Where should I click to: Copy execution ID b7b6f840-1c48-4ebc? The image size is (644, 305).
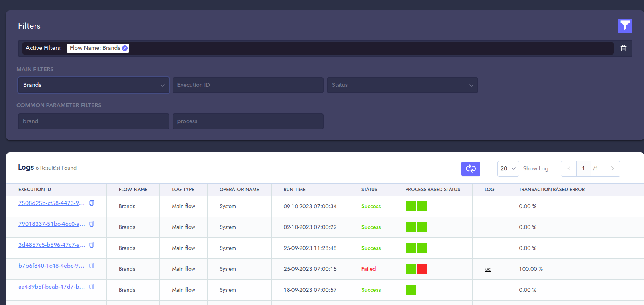92,266
